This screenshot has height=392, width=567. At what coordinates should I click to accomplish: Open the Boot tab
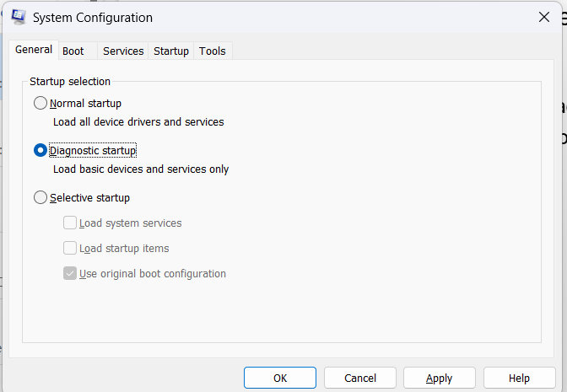pyautogui.click(x=73, y=51)
